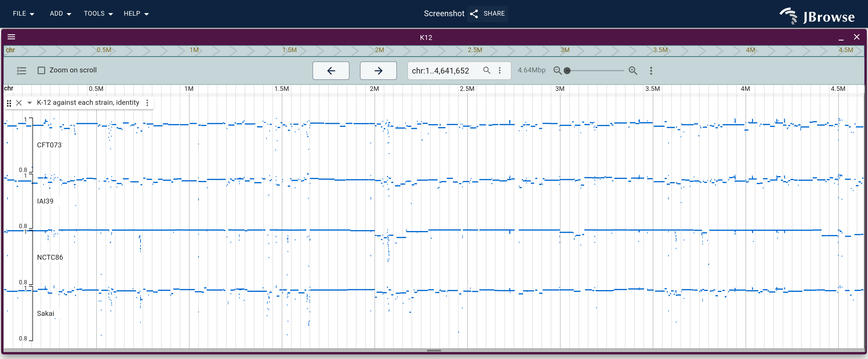Open the view options three-dot menu
This screenshot has width=868, height=359.
coord(651,70)
